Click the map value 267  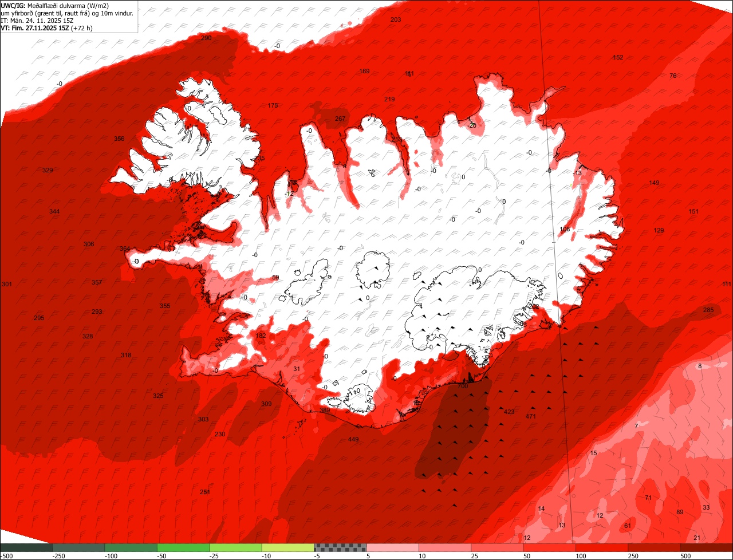click(340, 119)
